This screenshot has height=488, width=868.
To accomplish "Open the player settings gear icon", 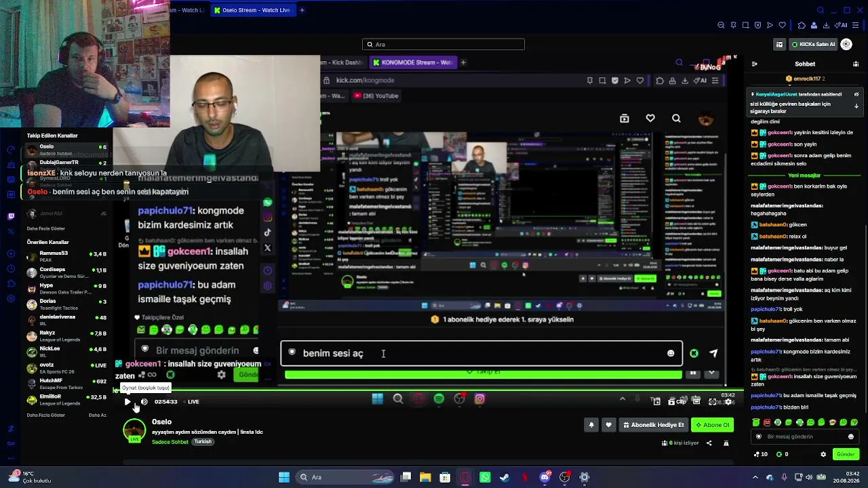I will pyautogui.click(x=728, y=402).
